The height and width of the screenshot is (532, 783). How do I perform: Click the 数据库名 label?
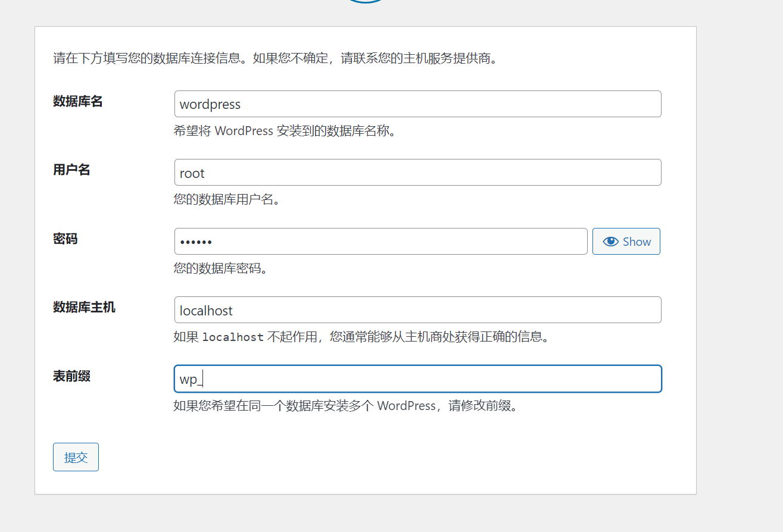(x=78, y=102)
